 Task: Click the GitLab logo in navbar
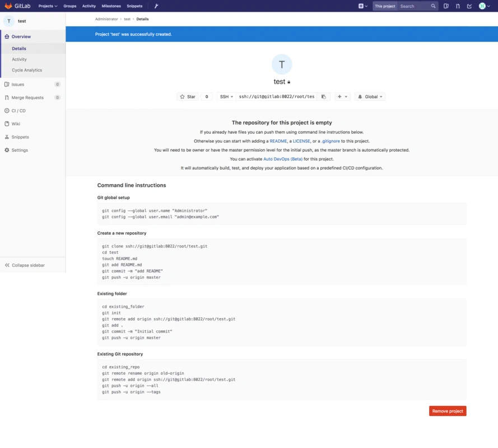[x=17, y=6]
